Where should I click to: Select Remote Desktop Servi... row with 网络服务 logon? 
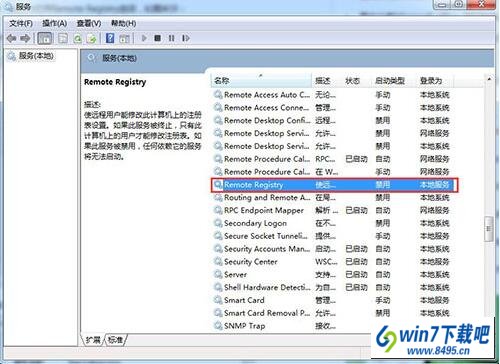pyautogui.click(x=333, y=133)
